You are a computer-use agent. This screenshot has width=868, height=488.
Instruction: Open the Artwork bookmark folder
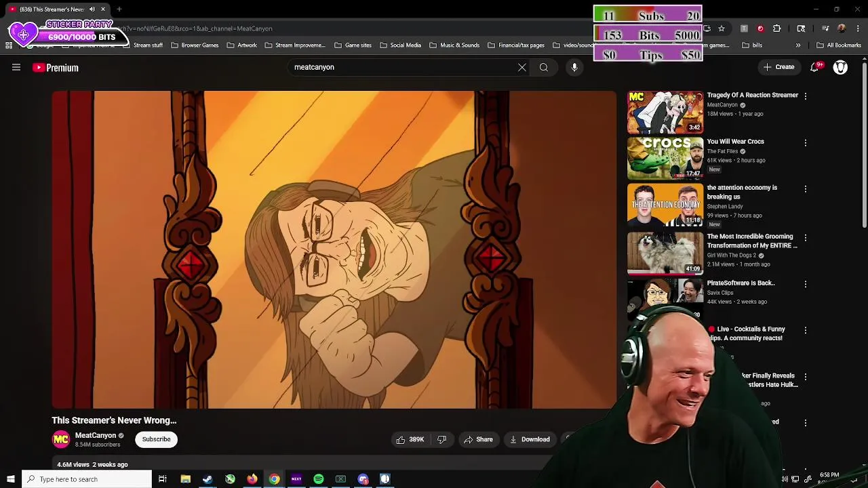(x=241, y=45)
